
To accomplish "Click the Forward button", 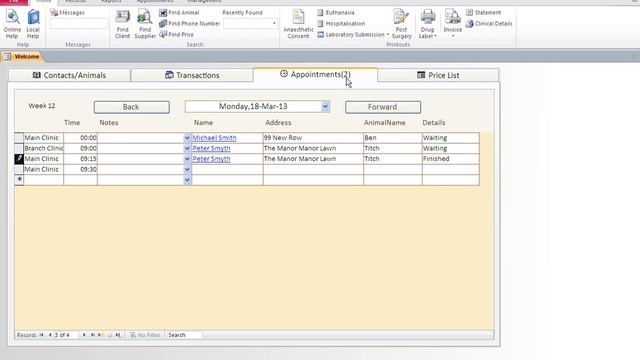I will click(383, 107).
